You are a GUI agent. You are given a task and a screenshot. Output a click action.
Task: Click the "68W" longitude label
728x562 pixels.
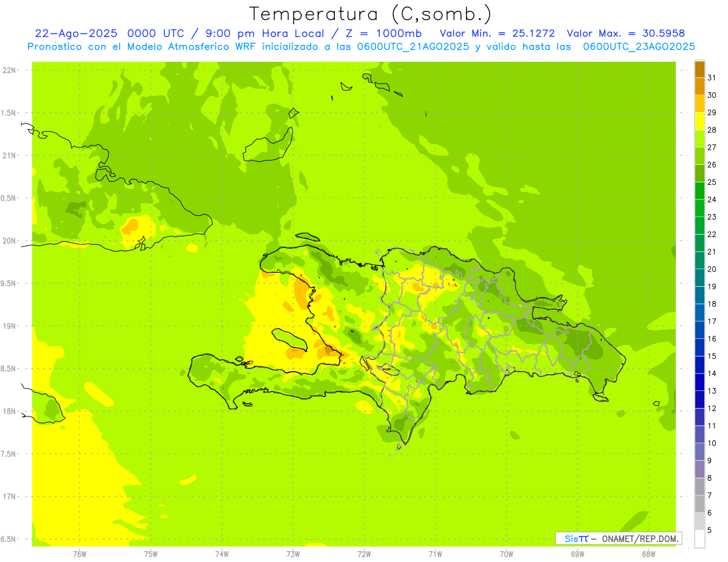pyautogui.click(x=649, y=554)
